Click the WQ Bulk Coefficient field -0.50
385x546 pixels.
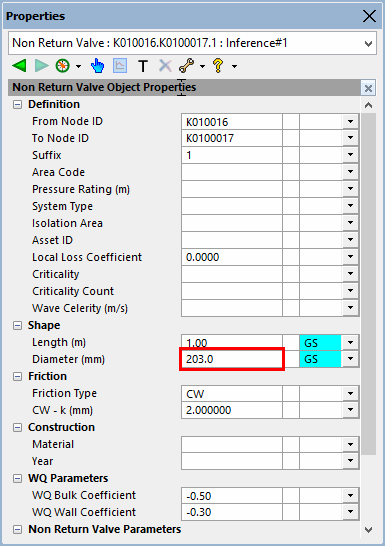coord(232,496)
